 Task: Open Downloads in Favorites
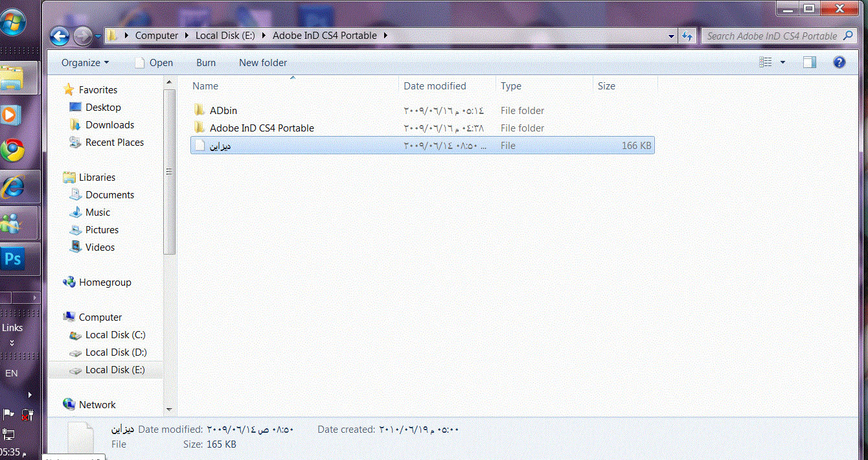pos(109,125)
